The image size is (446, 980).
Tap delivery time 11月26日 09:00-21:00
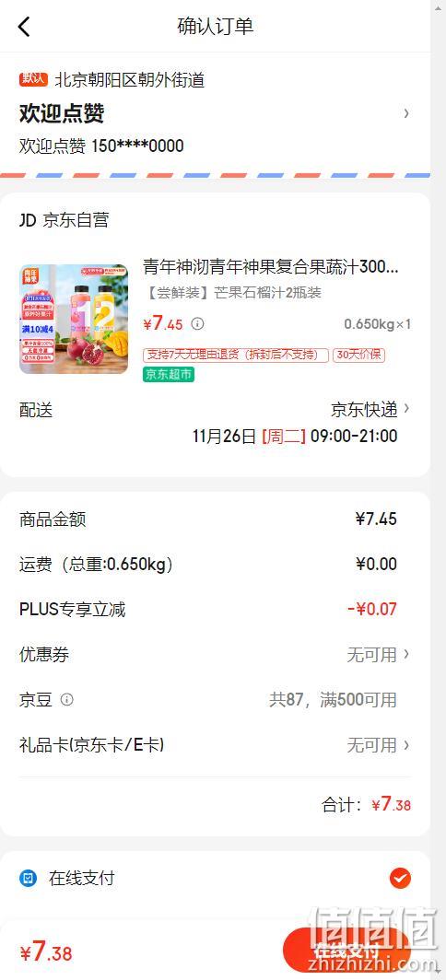295,436
